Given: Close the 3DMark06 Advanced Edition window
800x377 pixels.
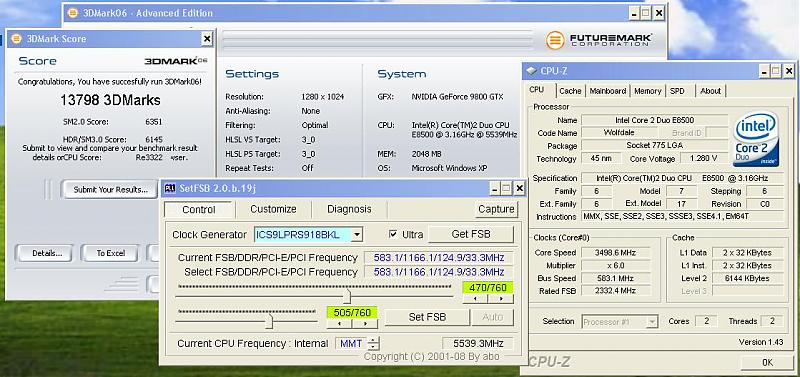Looking at the screenshot, I should [659, 13].
